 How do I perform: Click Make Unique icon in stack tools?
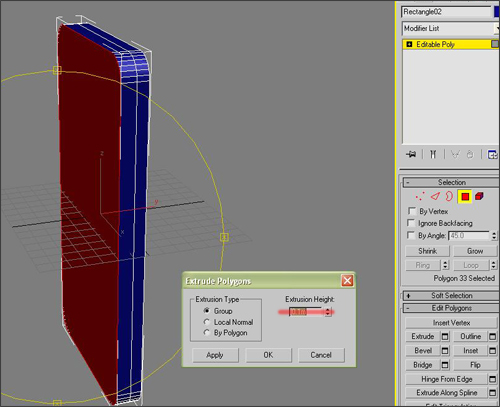pos(455,154)
